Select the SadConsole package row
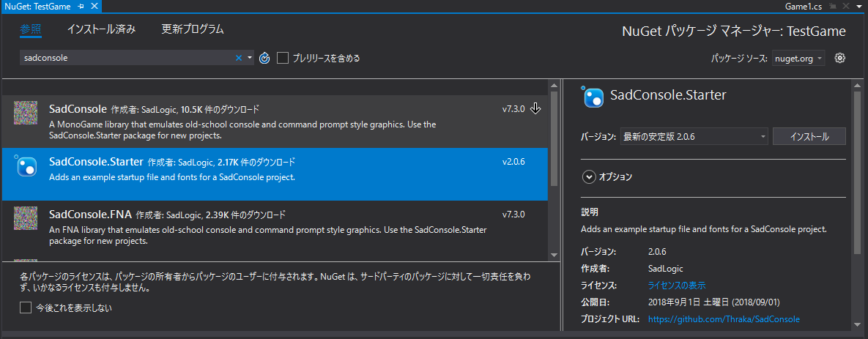The height and width of the screenshot is (339, 868). (275, 121)
